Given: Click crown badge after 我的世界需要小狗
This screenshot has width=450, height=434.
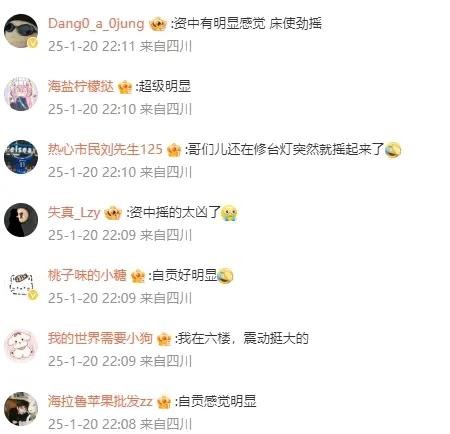Looking at the screenshot, I should [x=164, y=339].
